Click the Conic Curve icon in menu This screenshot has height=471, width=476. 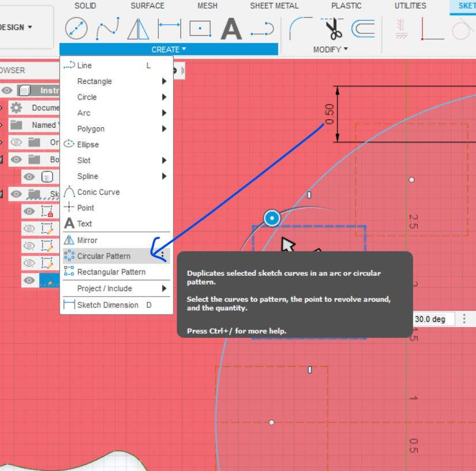pos(69,192)
